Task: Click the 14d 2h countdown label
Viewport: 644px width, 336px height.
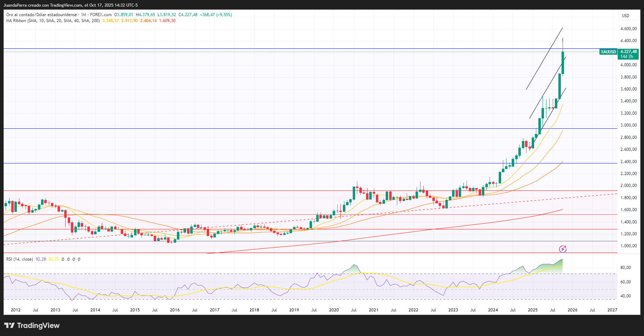Action: pos(626,56)
